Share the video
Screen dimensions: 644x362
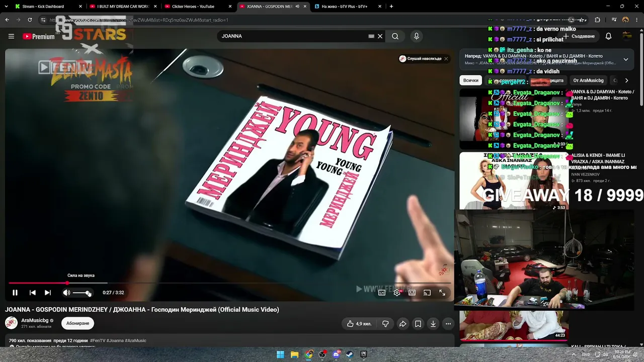coord(403,324)
